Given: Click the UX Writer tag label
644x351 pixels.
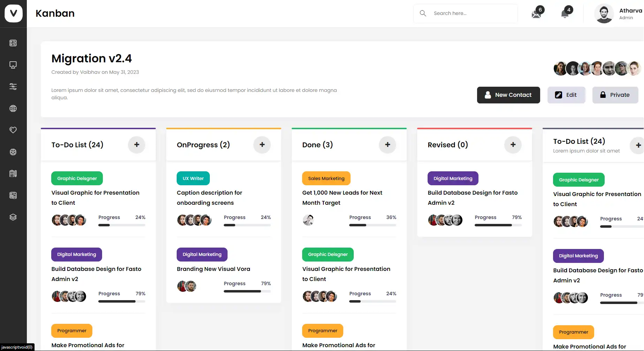Looking at the screenshot, I should (193, 178).
